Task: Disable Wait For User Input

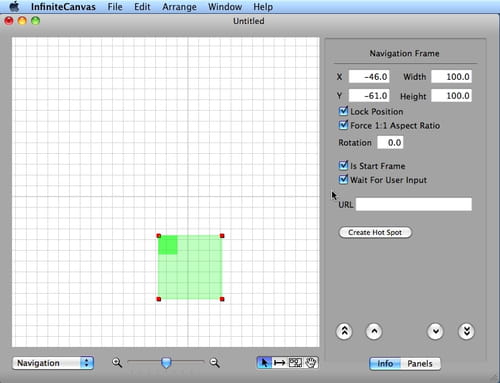Action: [x=343, y=179]
